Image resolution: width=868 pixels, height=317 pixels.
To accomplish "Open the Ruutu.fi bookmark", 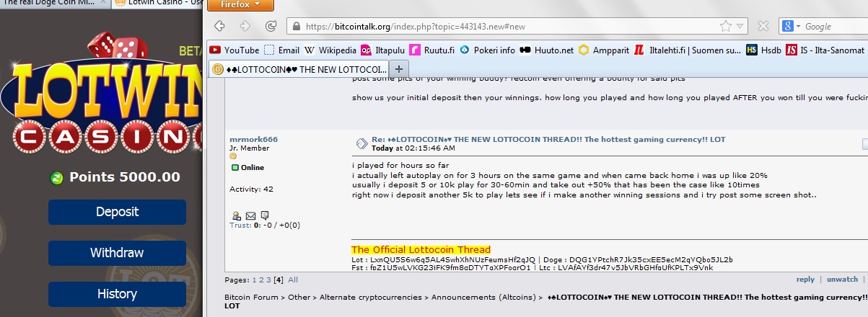I will [431, 50].
